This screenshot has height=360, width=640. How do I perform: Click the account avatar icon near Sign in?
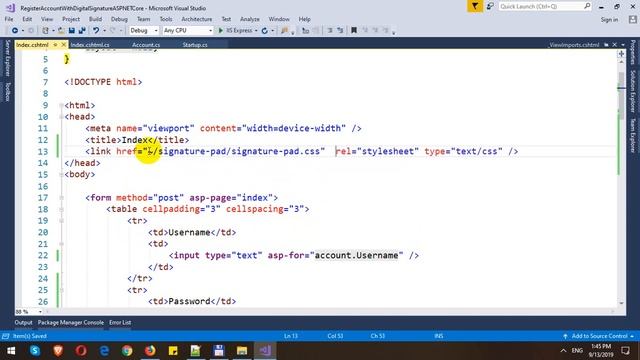pyautogui.click(x=633, y=19)
